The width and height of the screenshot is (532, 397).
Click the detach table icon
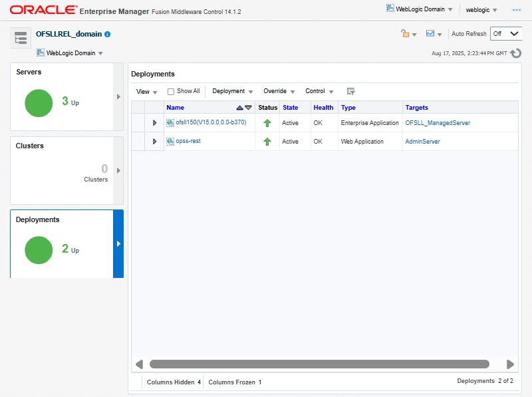pyautogui.click(x=350, y=91)
